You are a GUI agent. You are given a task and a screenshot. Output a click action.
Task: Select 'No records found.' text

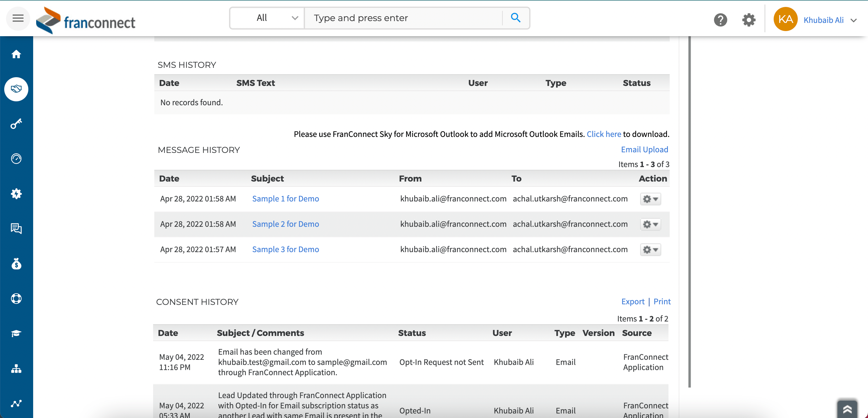pos(191,103)
